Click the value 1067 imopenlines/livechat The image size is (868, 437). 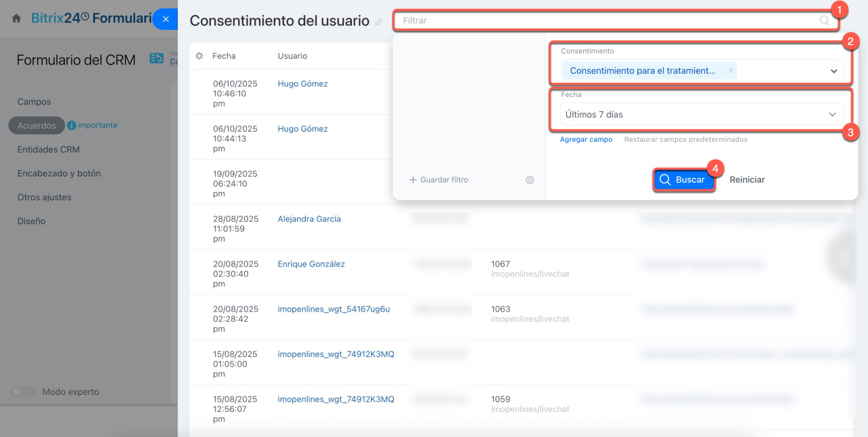(x=530, y=269)
